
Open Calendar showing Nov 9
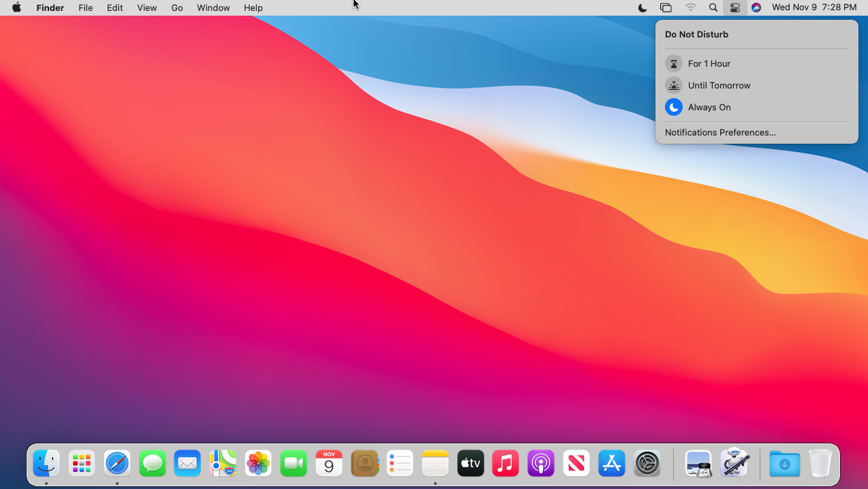coord(329,464)
